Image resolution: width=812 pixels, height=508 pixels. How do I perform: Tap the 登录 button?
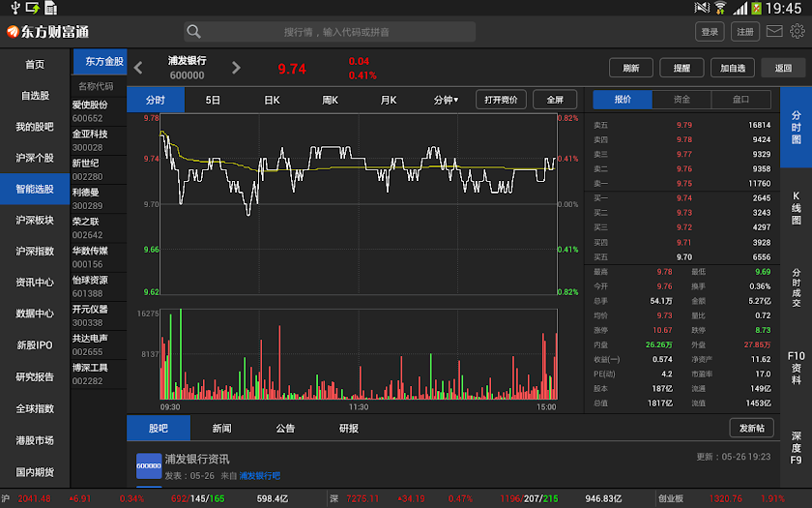710,32
